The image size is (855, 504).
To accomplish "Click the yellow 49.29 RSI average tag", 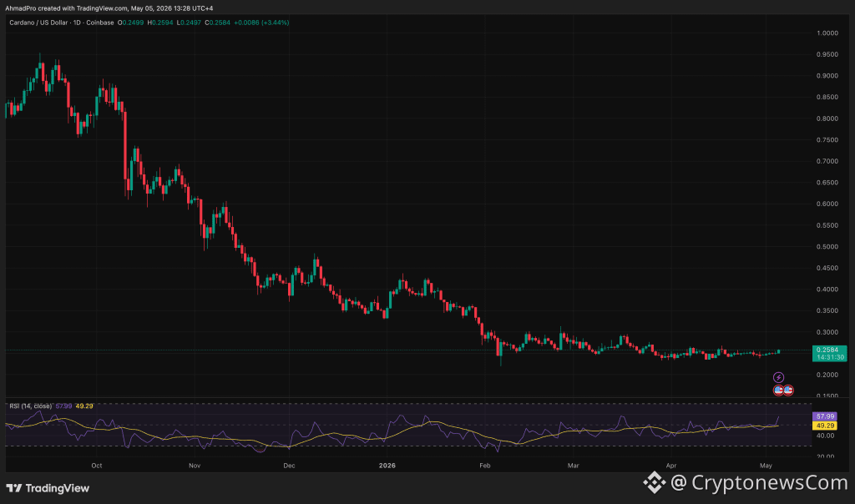I will click(824, 426).
